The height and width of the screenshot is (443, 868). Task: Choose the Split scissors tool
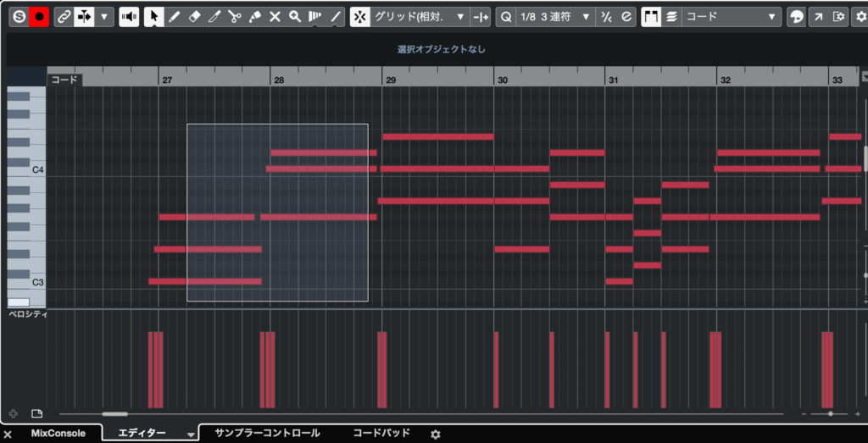tap(235, 16)
